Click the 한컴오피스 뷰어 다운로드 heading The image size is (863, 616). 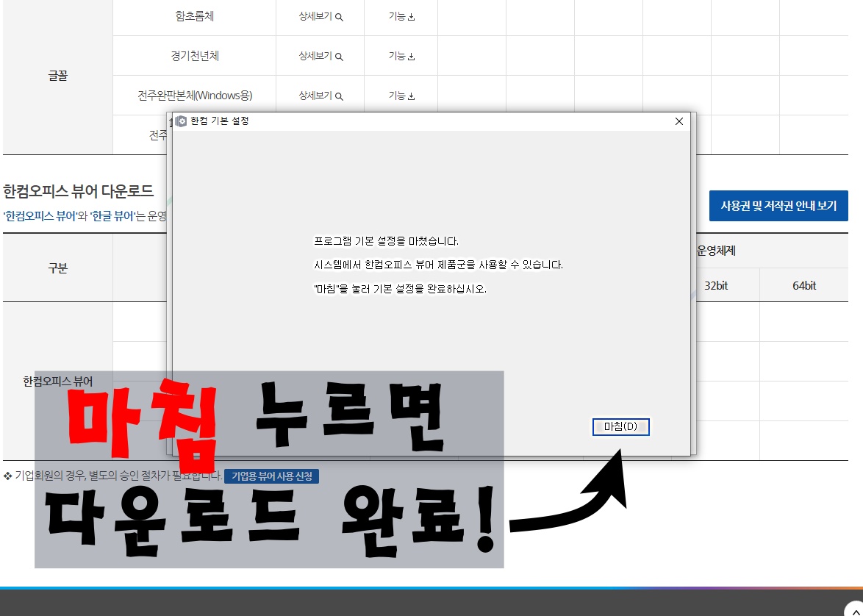tap(78, 191)
